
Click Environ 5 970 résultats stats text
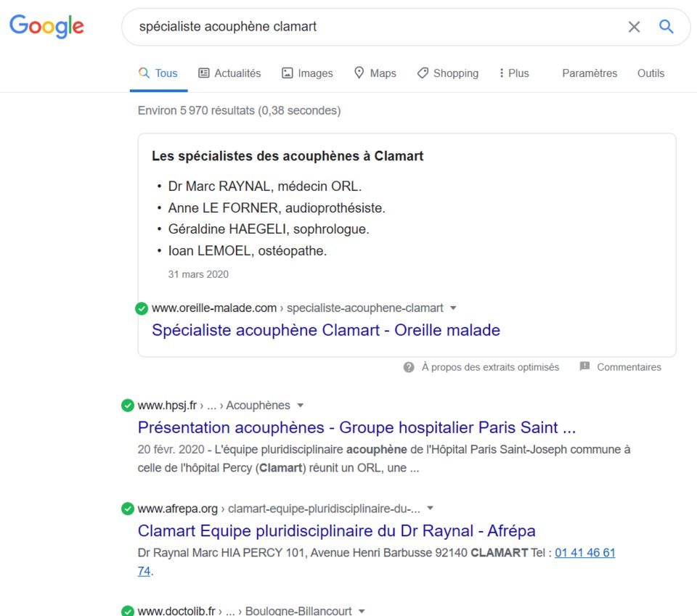239,110
